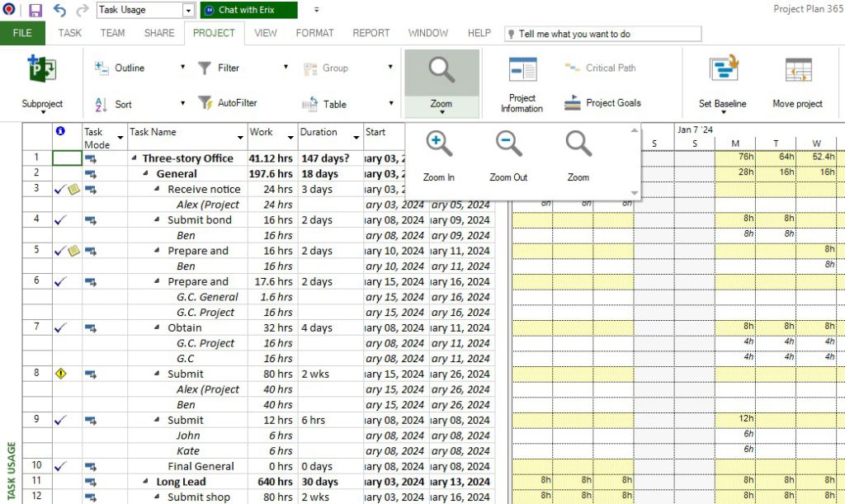
Task: Switch to the TASK tab
Action: coord(70,33)
